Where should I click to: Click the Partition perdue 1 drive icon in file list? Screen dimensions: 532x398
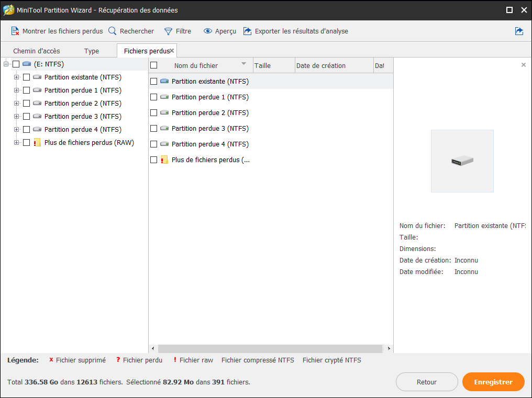164,97
